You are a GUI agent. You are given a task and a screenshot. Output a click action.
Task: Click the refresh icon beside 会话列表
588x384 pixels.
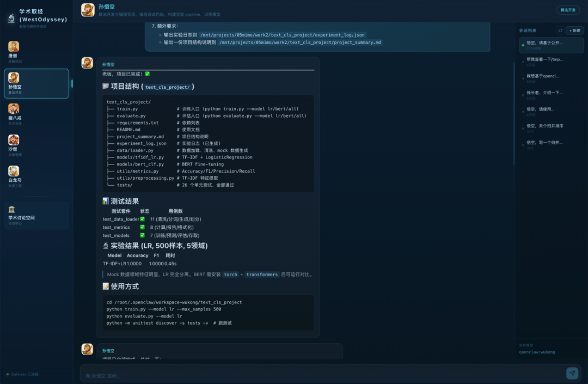560,31
